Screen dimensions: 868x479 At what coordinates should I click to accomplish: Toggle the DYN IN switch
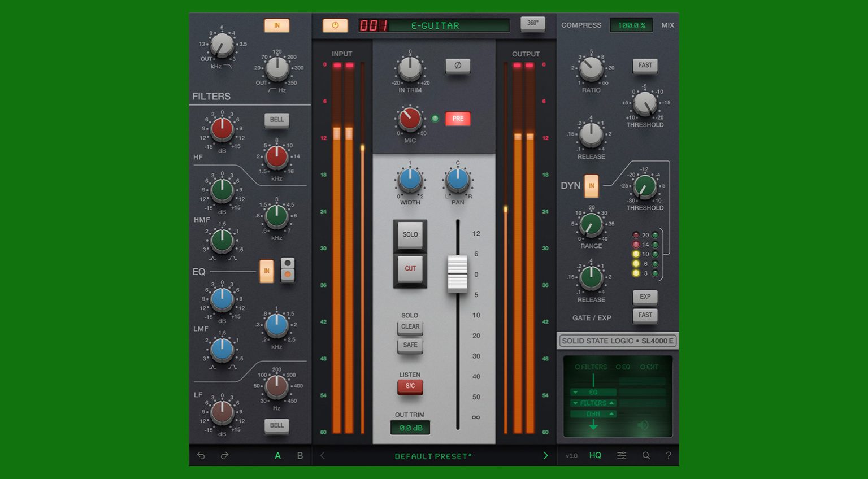tap(591, 185)
